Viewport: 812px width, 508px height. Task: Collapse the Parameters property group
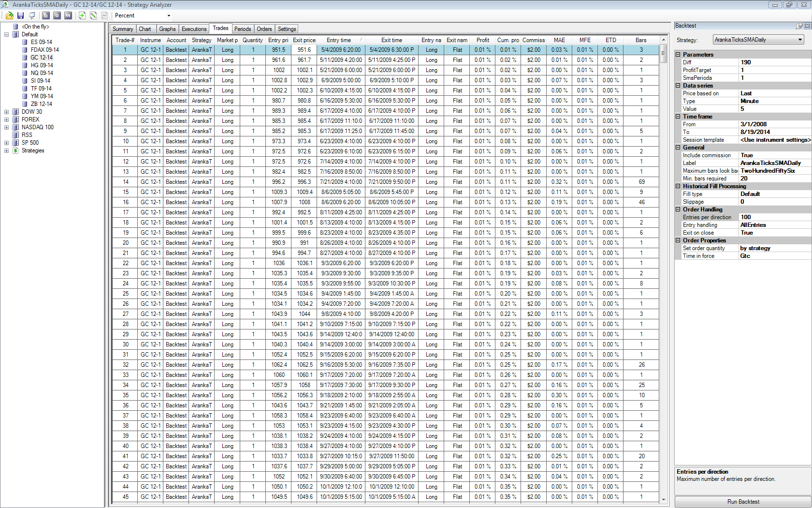678,55
